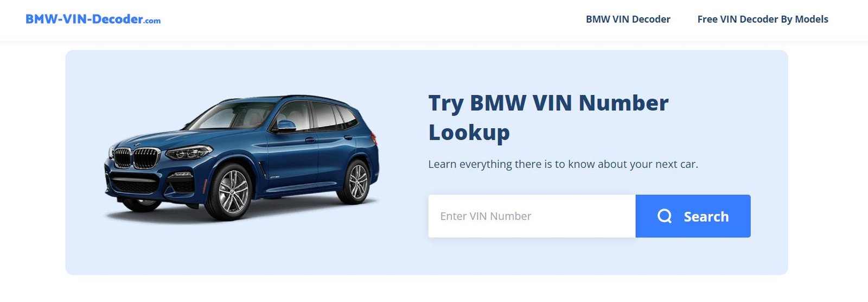Click the ".com" part of the logo
The width and height of the screenshot is (868, 302).
tap(152, 21)
